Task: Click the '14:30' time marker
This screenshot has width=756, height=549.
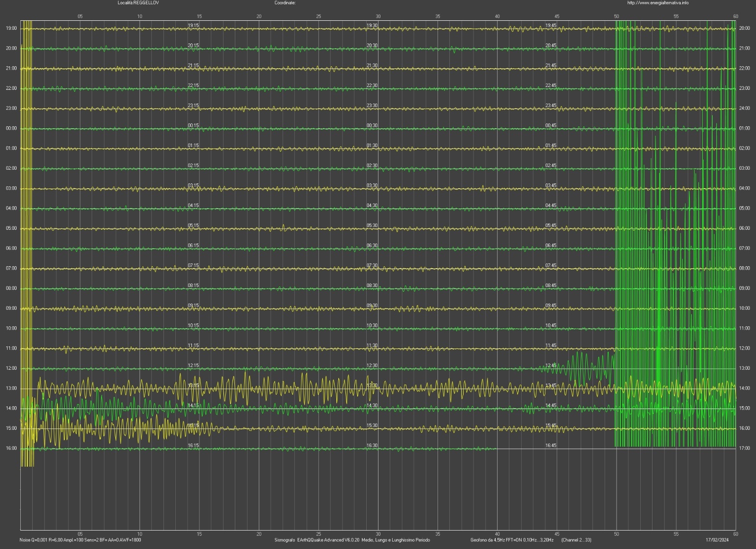Action: (372, 406)
